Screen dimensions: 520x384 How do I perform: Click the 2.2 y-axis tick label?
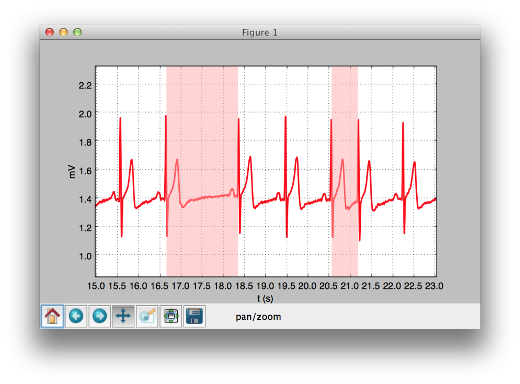click(x=85, y=85)
